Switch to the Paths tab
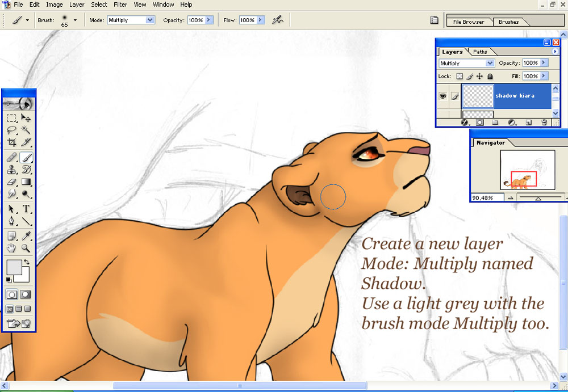Image resolution: width=568 pixels, height=392 pixels. [480, 52]
